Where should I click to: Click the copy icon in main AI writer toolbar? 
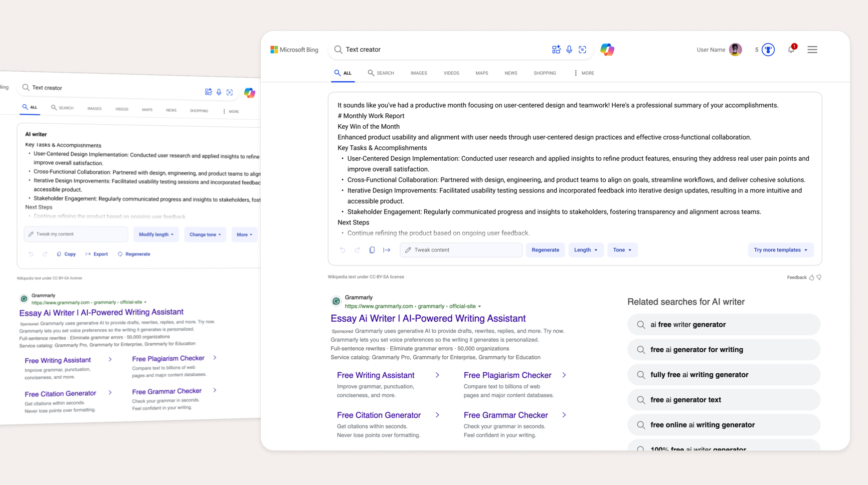tap(372, 250)
